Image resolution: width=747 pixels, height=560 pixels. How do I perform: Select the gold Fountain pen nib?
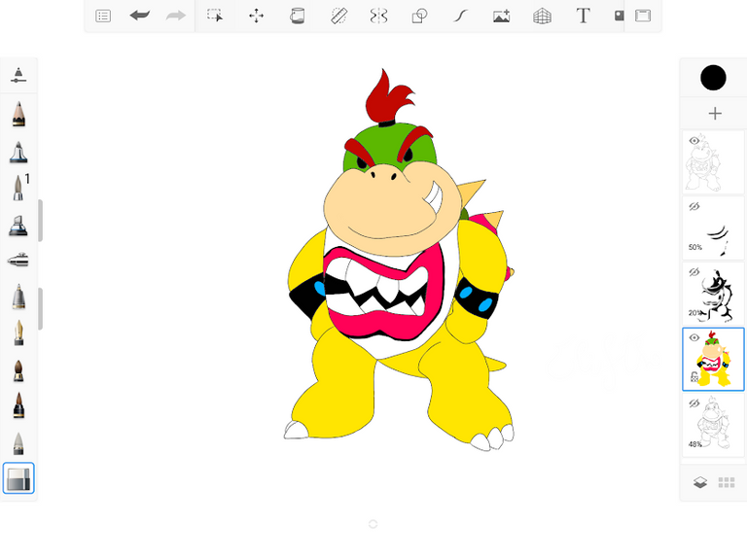[18, 332]
